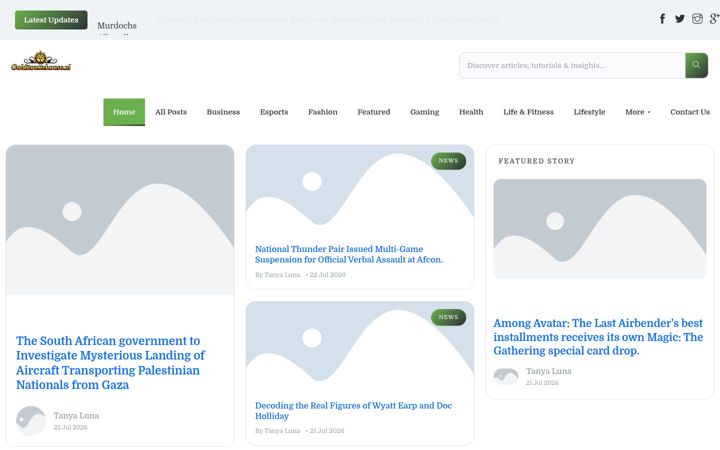The width and height of the screenshot is (720, 450).
Task: Open the Esports menu item
Action: [x=274, y=112]
